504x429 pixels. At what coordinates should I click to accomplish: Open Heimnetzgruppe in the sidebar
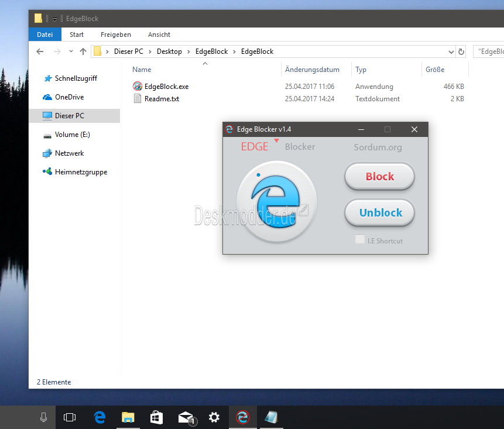coord(81,172)
